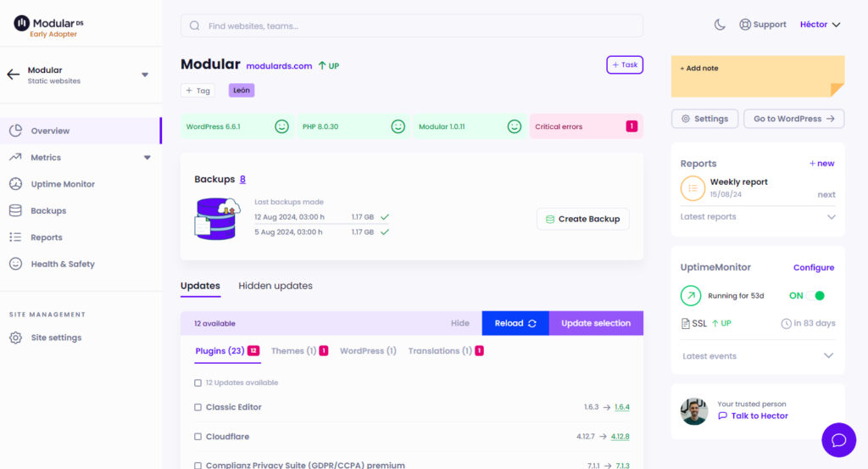The image size is (868, 469).
Task: Select the Themes (1) tab
Action: [x=293, y=351]
